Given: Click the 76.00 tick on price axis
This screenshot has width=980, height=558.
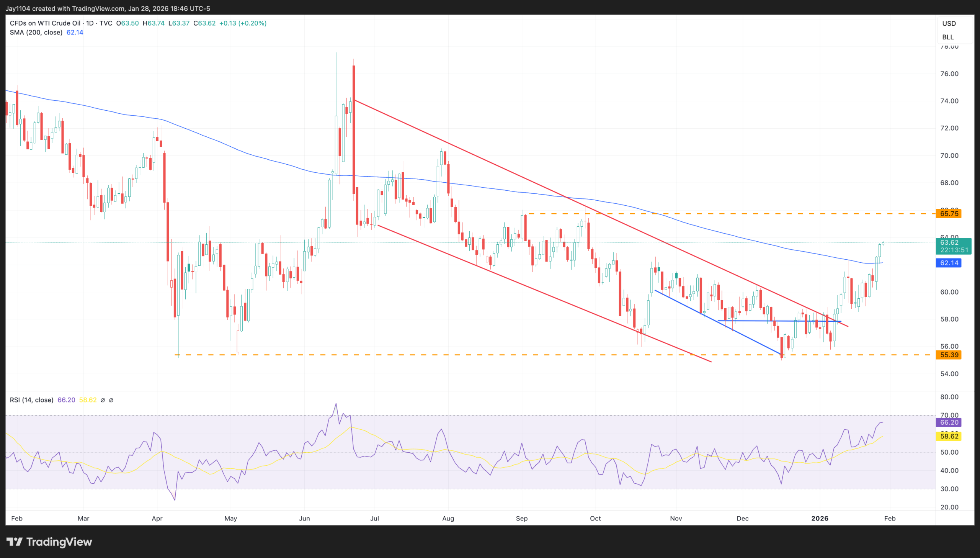Looking at the screenshot, I should click(949, 74).
